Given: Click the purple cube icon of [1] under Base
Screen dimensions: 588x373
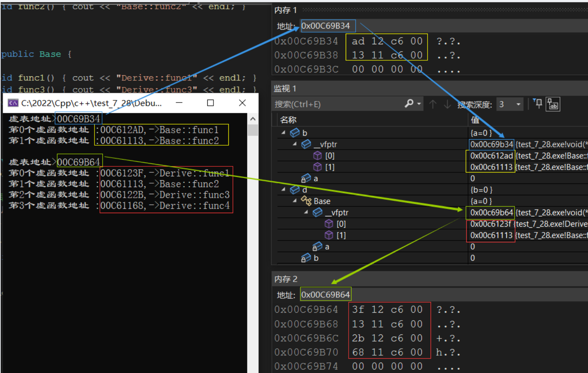Looking at the screenshot, I should (x=329, y=235).
